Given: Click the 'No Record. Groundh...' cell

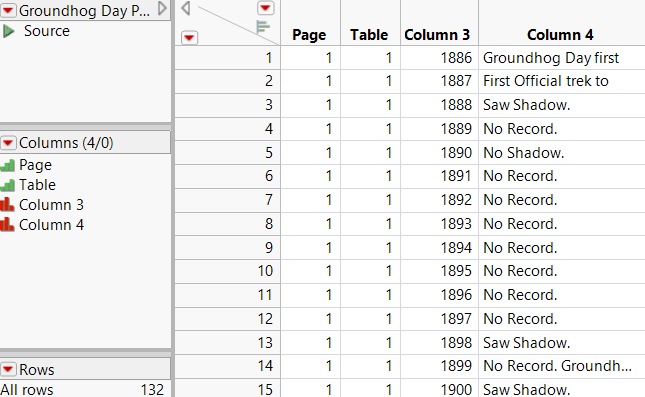Looking at the screenshot, I should (562, 366).
